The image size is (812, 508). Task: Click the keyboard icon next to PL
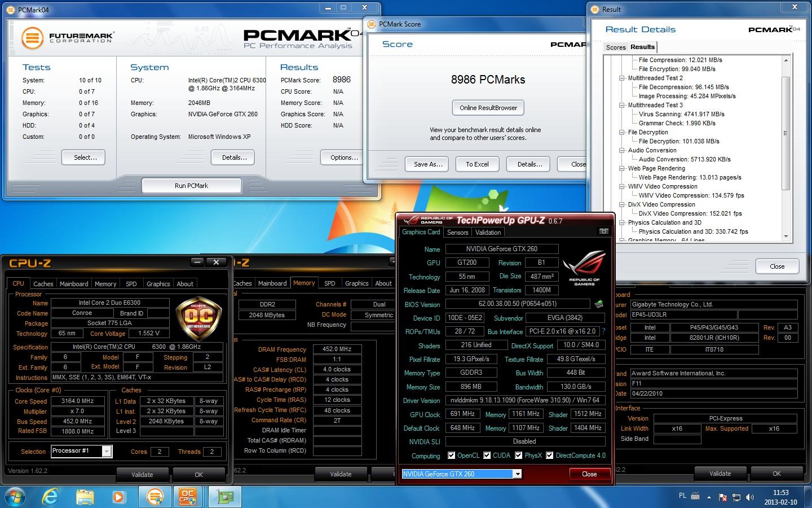[695, 497]
